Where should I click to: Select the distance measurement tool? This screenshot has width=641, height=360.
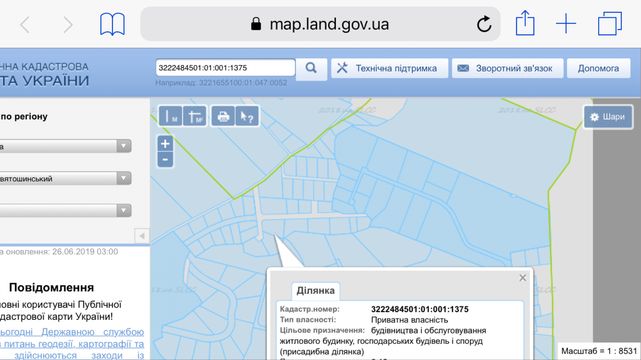[x=170, y=116]
